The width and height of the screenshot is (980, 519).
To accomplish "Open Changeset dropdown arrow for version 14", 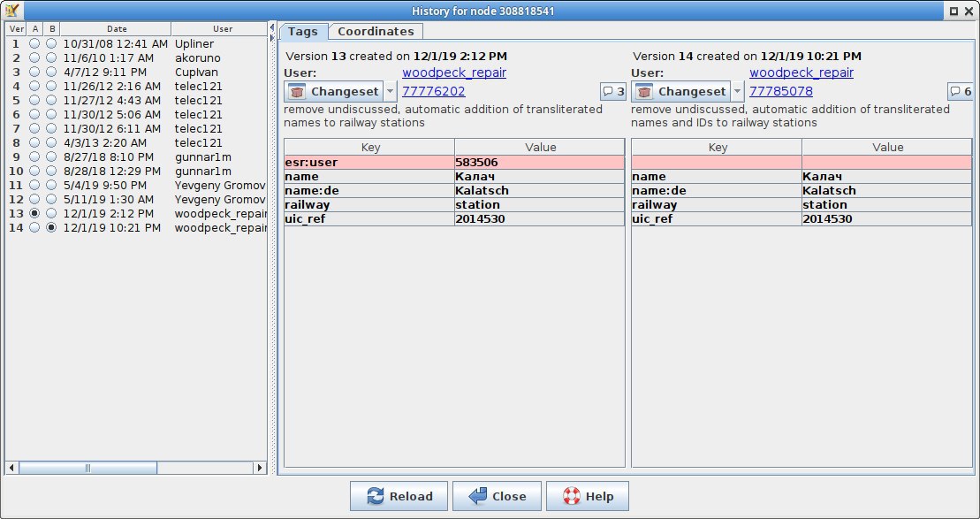I will tap(738, 91).
